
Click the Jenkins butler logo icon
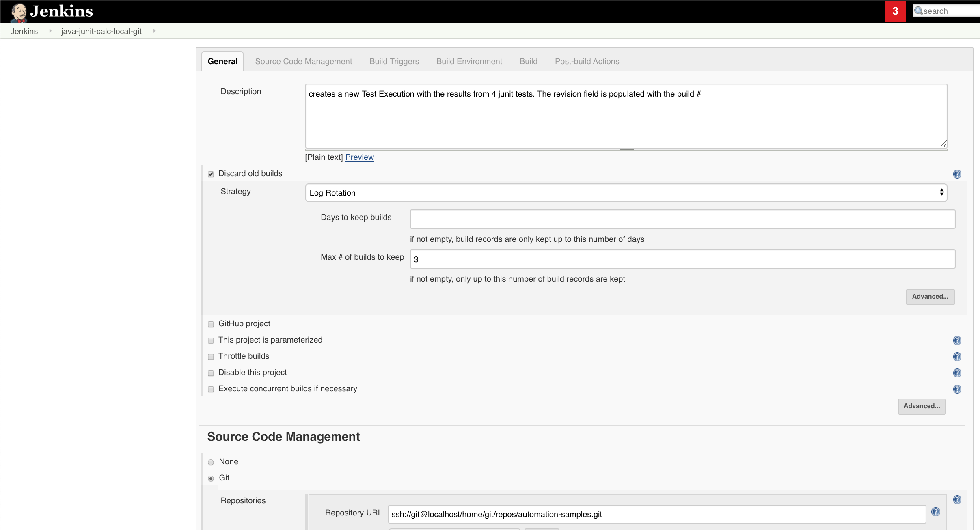click(18, 12)
